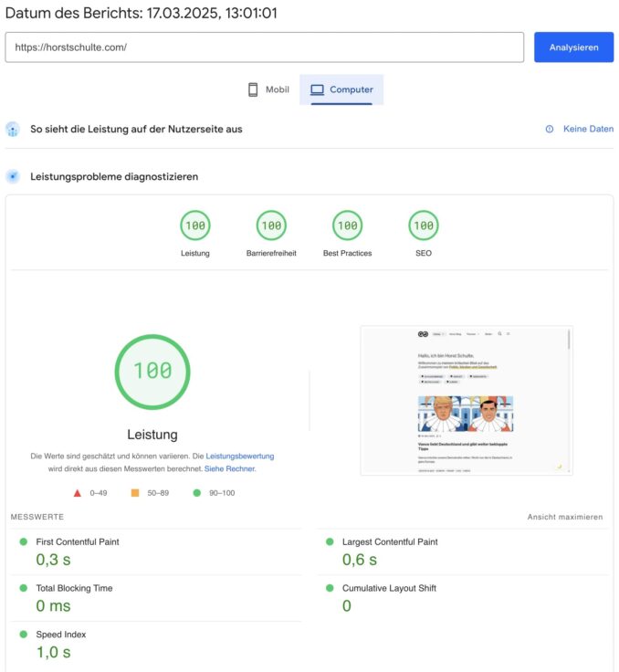Click the So sieht die Leistung heading text
619x672 pixels.
(x=136, y=129)
